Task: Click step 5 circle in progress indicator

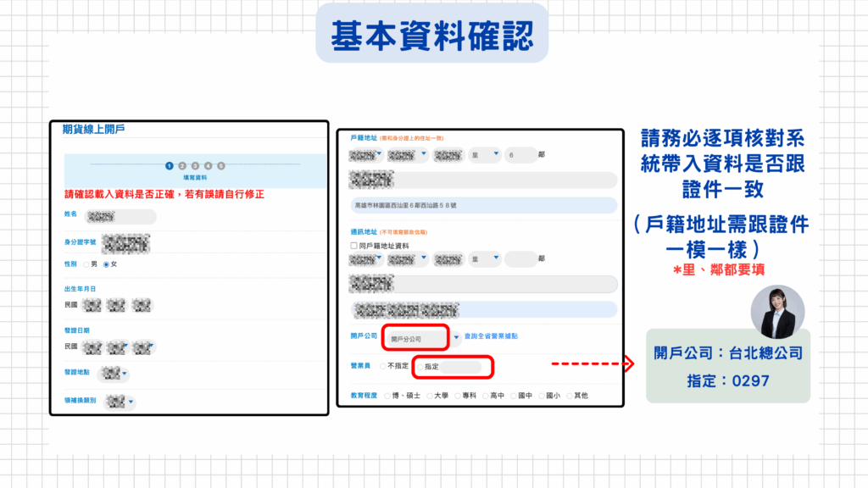Action: point(220,166)
